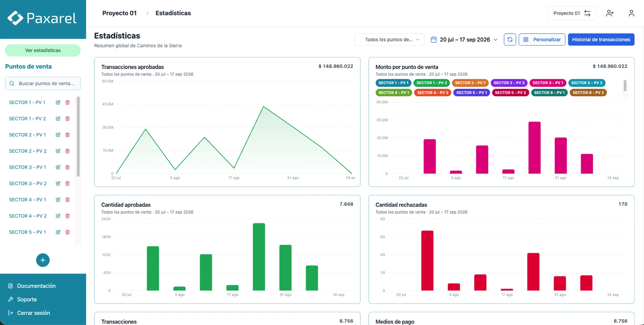Expand the date range chevron after 17 sep 2026
Viewport: 644px width, 325px height.
495,40
